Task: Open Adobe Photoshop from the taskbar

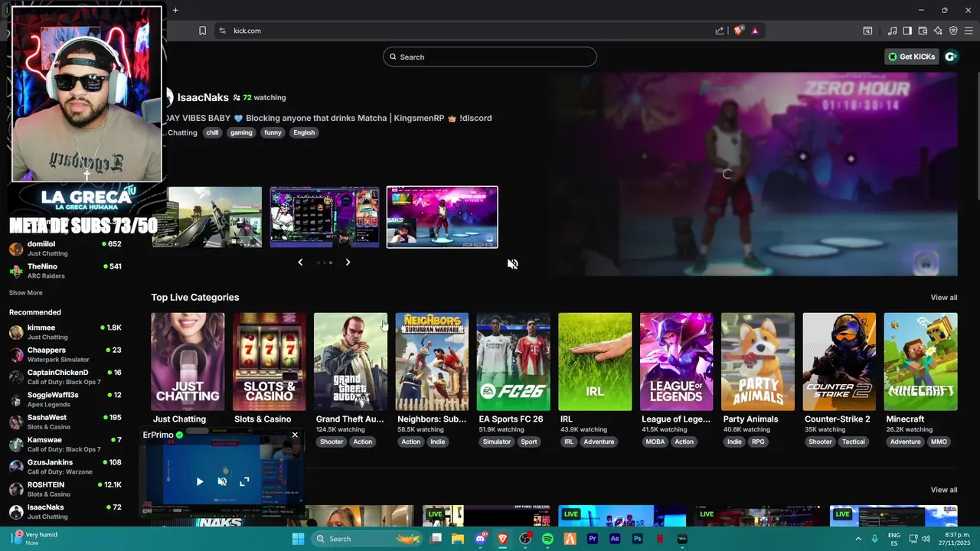Action: (x=637, y=539)
